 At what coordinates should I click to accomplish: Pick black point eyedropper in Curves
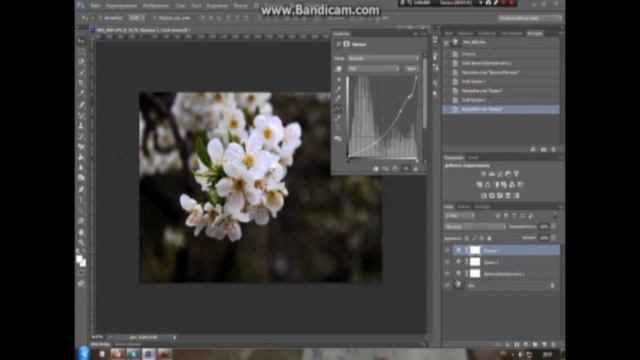pyautogui.click(x=338, y=80)
